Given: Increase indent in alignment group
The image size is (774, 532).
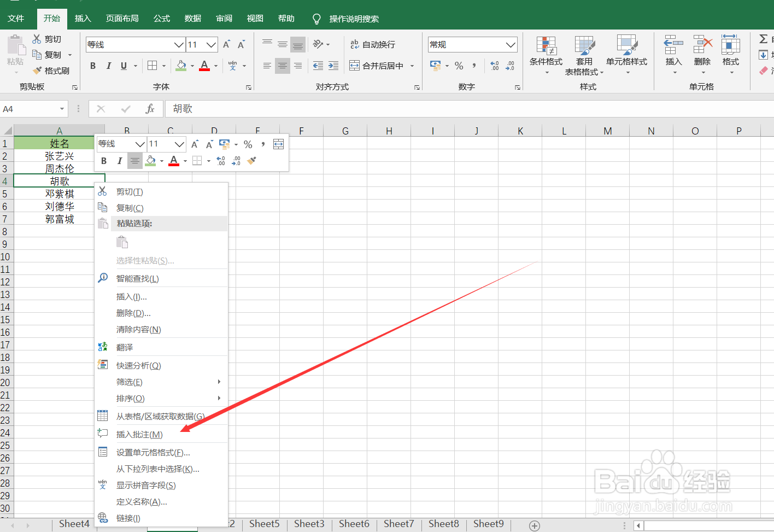Looking at the screenshot, I should [x=333, y=66].
